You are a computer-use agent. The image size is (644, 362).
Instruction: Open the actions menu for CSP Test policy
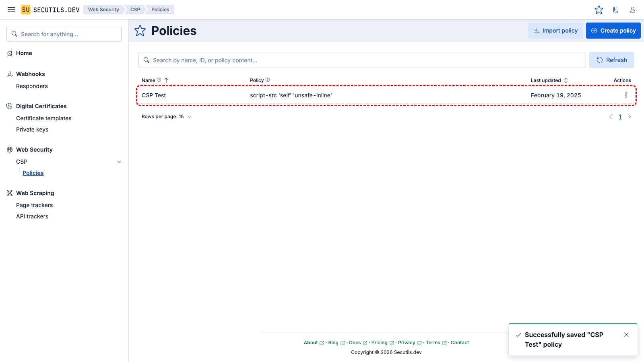(x=626, y=95)
